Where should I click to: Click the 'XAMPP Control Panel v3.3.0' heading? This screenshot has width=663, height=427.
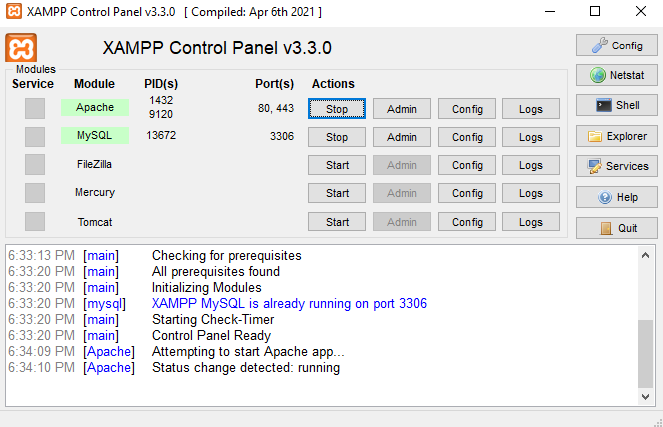217,48
